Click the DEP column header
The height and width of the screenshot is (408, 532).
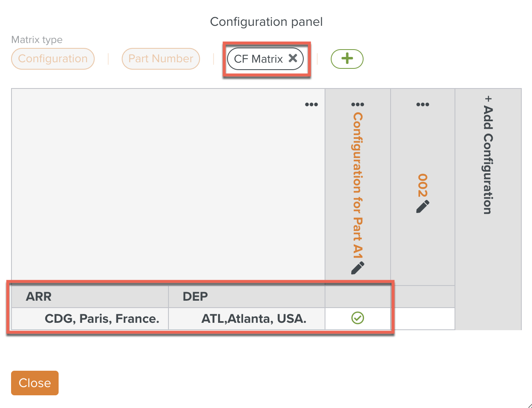pos(195,297)
